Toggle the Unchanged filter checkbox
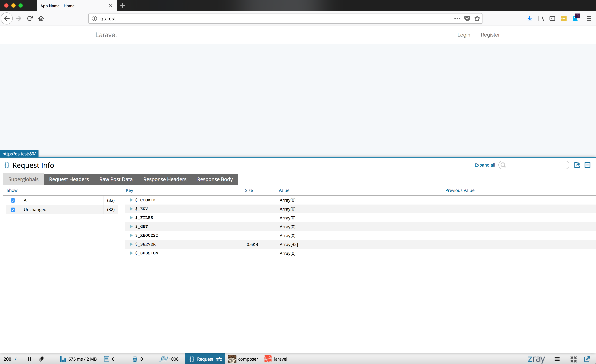The image size is (596, 364). [x=13, y=209]
